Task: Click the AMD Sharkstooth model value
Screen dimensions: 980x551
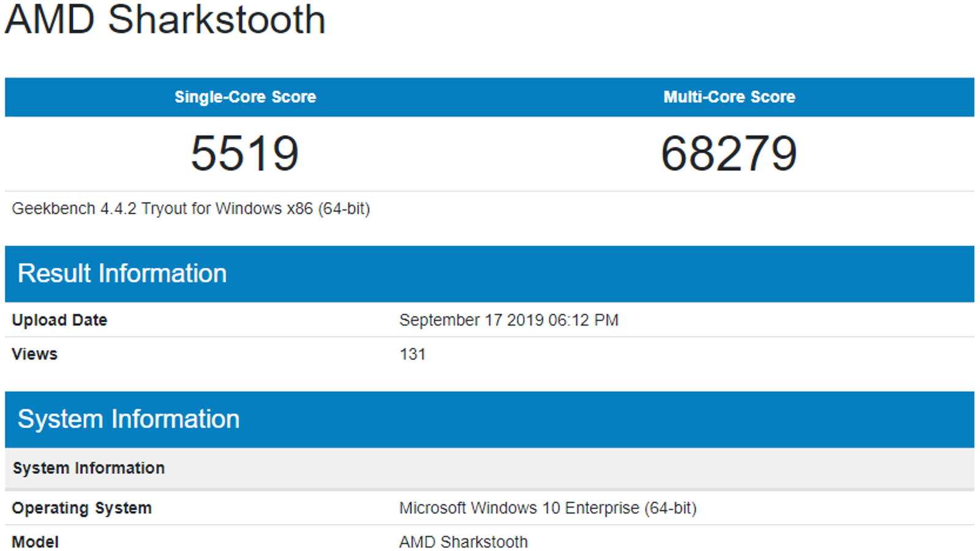Action: 463,542
